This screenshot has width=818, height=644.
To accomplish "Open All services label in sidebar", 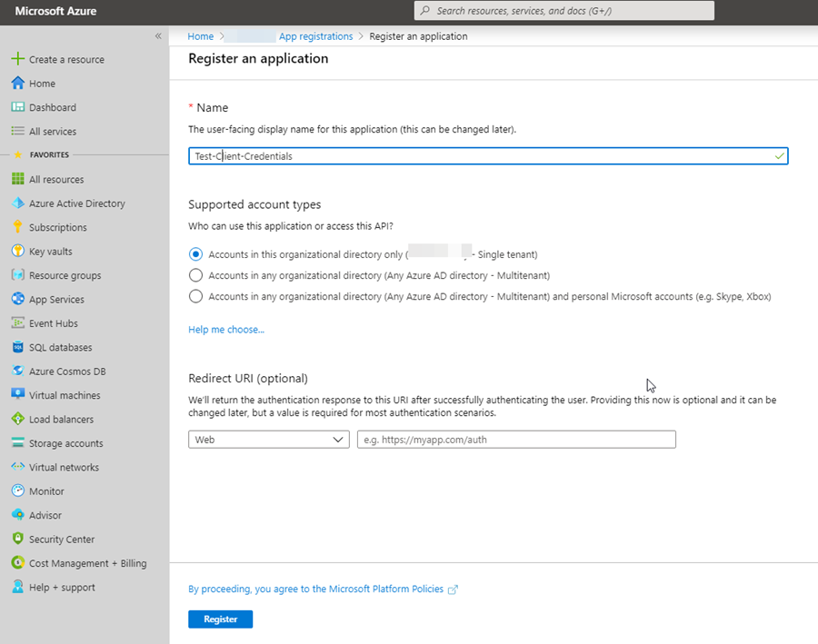I will [53, 132].
